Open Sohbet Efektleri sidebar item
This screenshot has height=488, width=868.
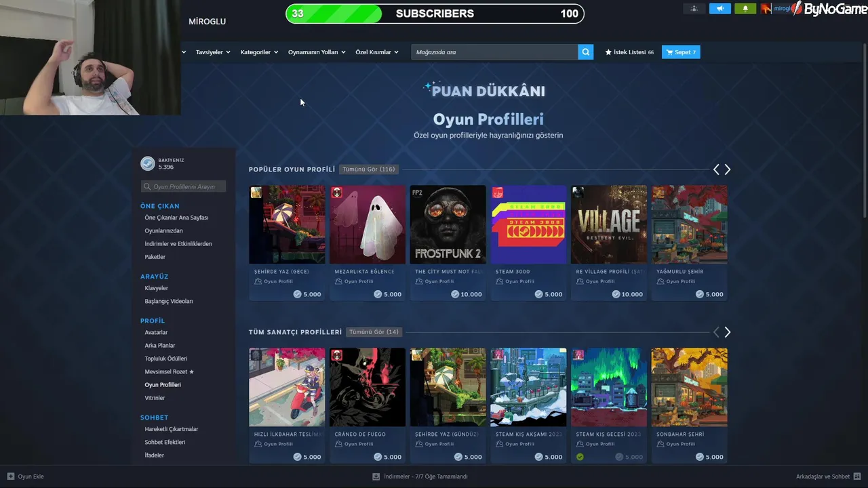click(165, 442)
